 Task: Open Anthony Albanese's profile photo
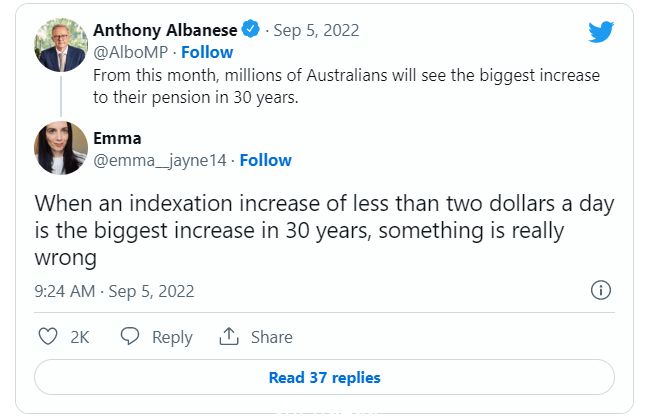tap(61, 45)
